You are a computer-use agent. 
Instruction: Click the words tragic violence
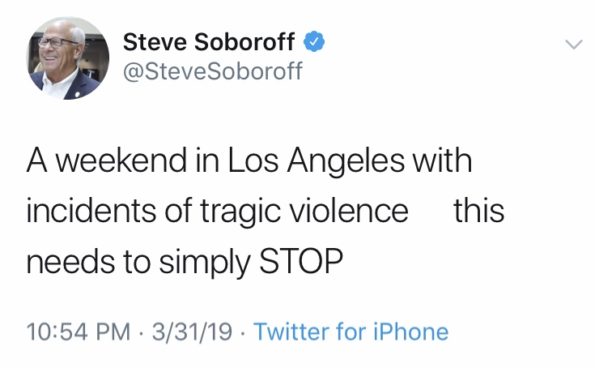coord(304,211)
